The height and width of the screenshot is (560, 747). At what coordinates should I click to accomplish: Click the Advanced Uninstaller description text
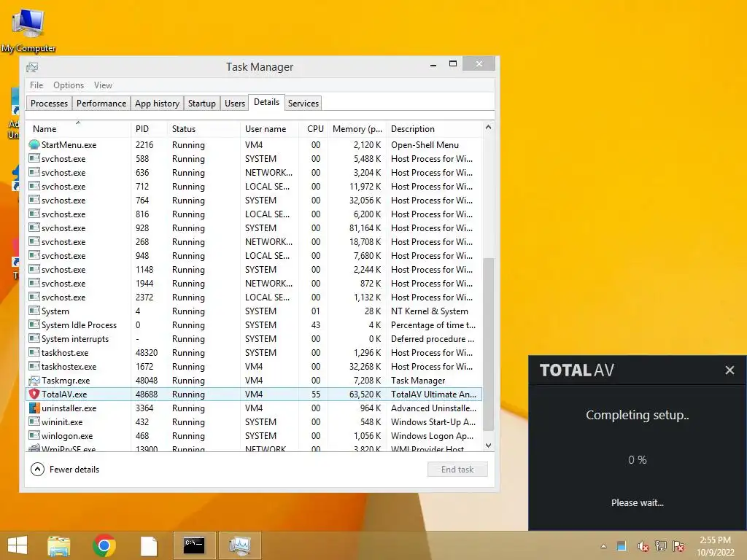433,408
